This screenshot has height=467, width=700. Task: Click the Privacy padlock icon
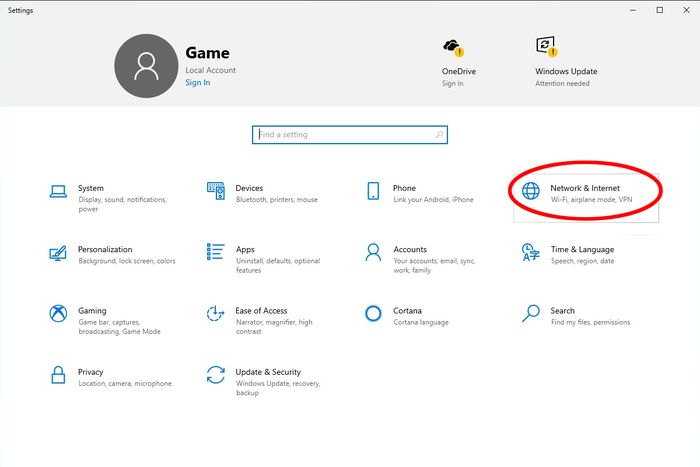tap(58, 375)
